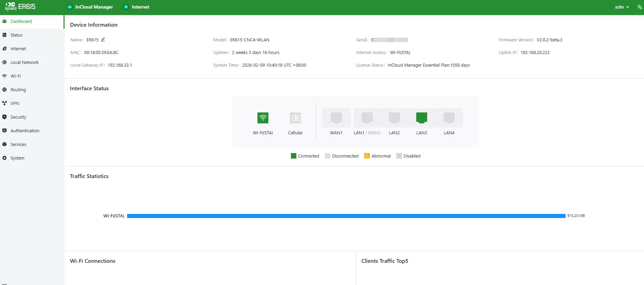Click the MAC address 00:18:05:39:EA:8C

(101, 52)
